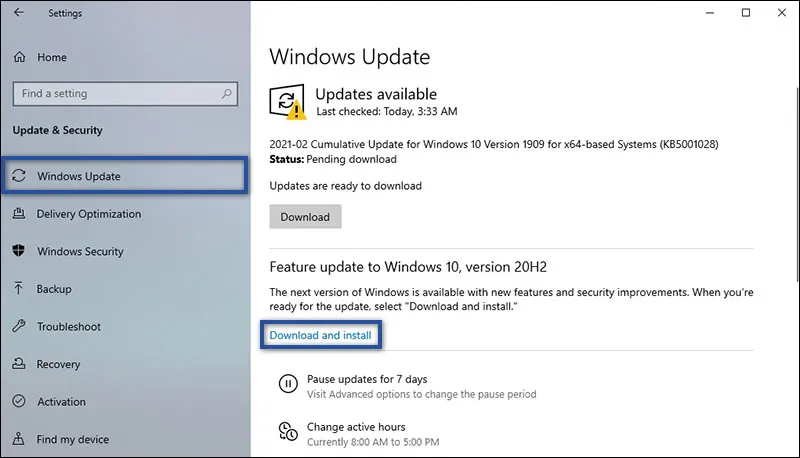Open Find my device settings
This screenshot has width=800, height=458.
pyautogui.click(x=124, y=439)
